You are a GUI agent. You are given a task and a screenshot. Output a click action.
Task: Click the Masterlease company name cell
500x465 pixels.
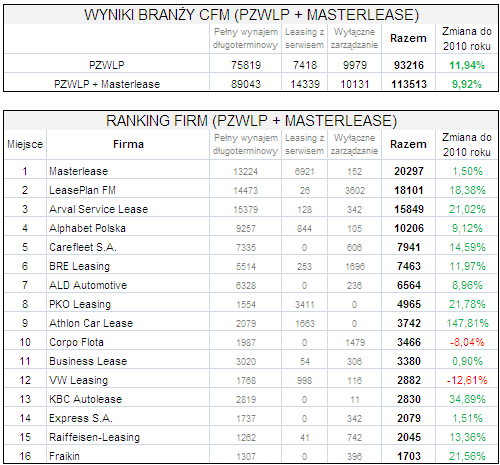tap(79, 171)
